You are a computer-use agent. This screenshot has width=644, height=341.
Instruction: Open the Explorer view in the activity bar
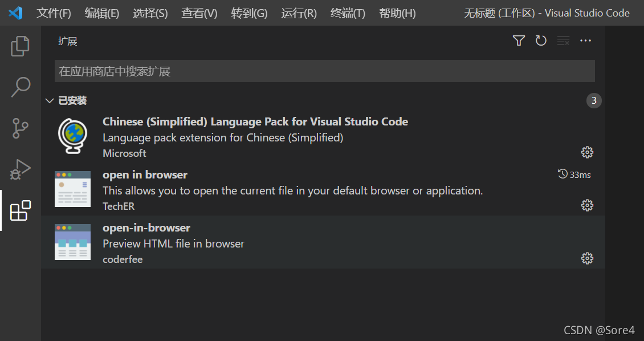[20, 46]
